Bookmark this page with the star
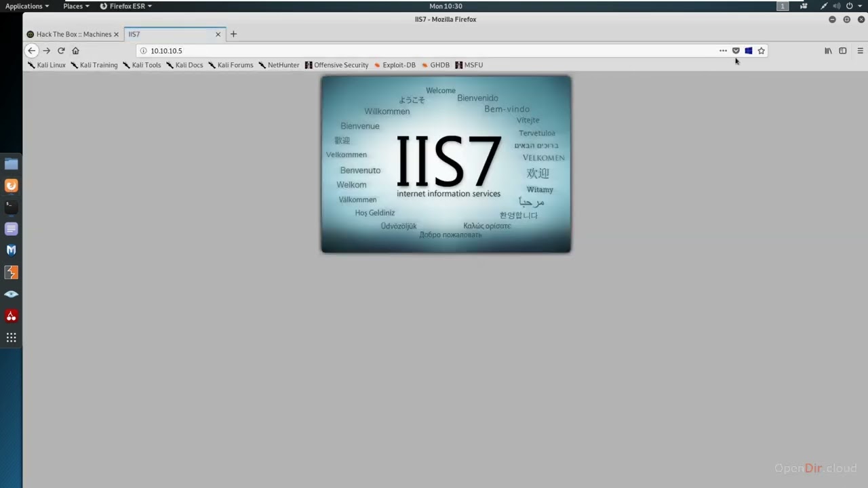The image size is (868, 488). (762, 51)
